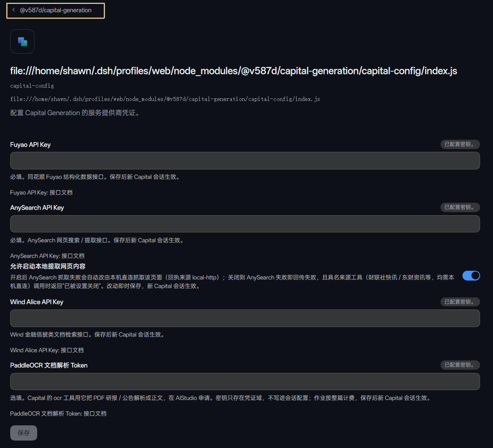The image size is (493, 448).
Task: Click the '必填。同花顺 Fuyao 结构化数据接口' hint text
Action: point(96,177)
